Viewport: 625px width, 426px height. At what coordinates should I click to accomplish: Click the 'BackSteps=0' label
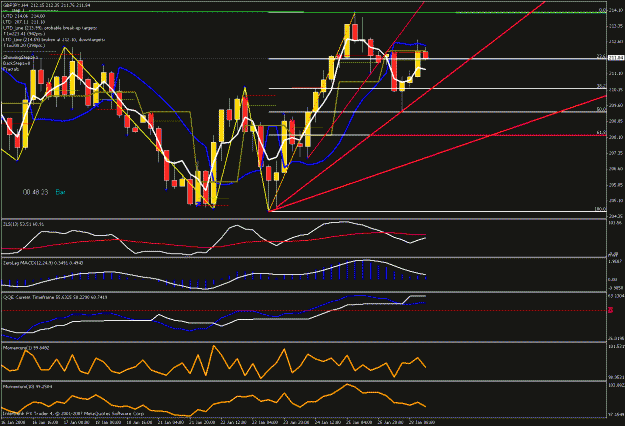[x=17, y=63]
